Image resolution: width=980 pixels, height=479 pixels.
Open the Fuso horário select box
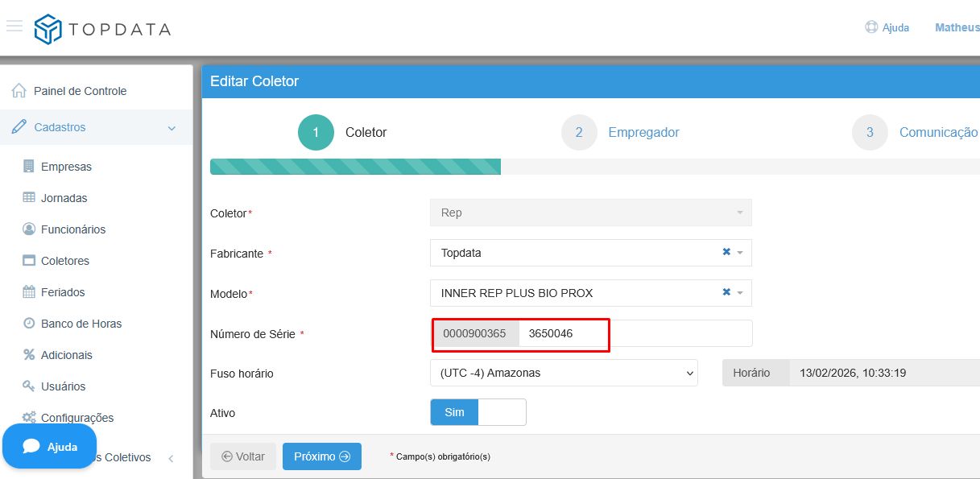(563, 373)
